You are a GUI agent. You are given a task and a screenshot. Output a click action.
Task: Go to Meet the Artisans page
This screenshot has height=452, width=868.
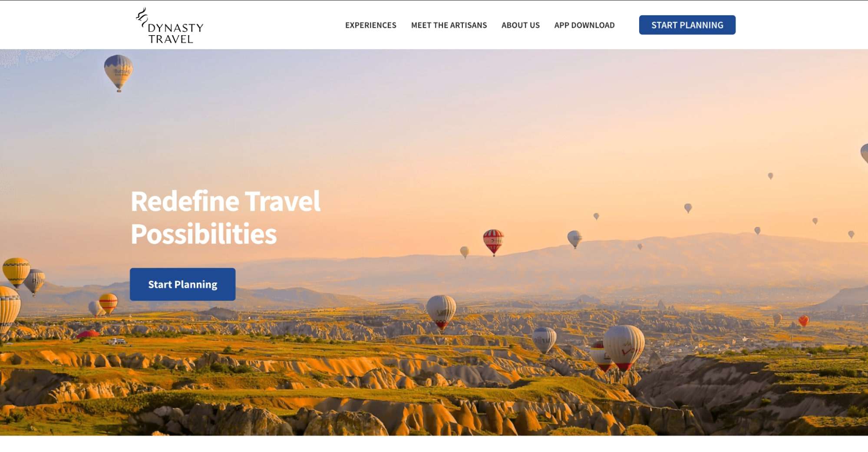449,25
